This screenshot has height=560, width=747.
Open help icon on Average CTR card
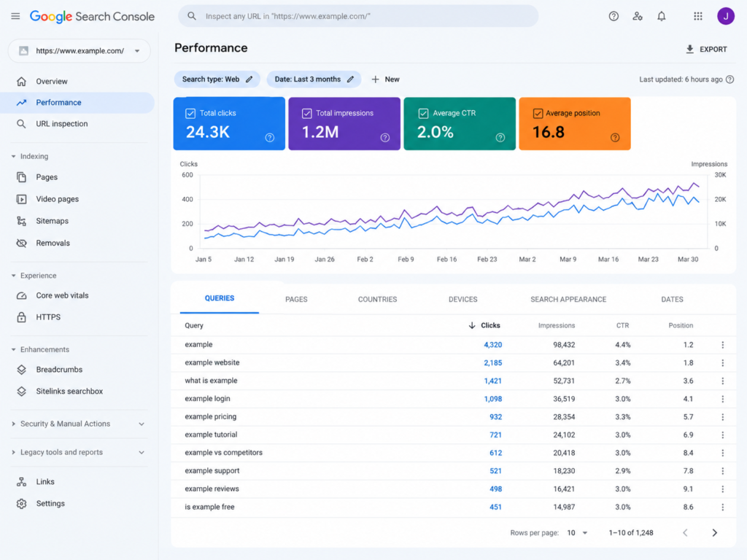pyautogui.click(x=500, y=138)
